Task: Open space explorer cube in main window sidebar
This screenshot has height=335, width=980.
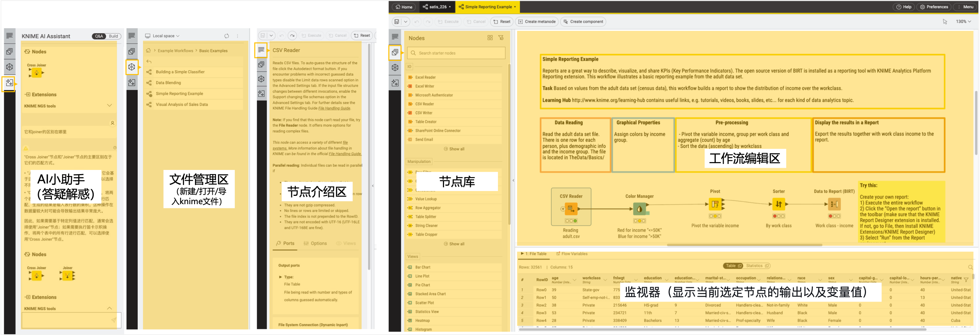Action: 395,67
